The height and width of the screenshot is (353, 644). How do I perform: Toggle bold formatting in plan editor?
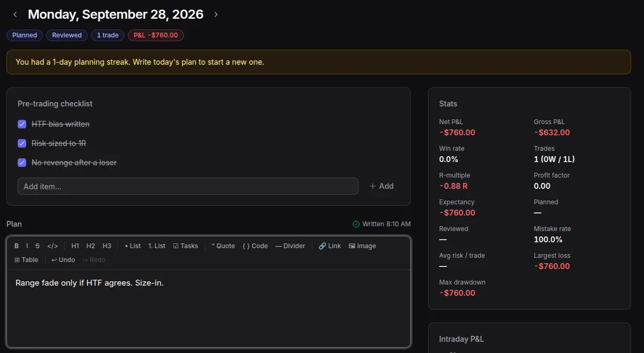(x=17, y=246)
